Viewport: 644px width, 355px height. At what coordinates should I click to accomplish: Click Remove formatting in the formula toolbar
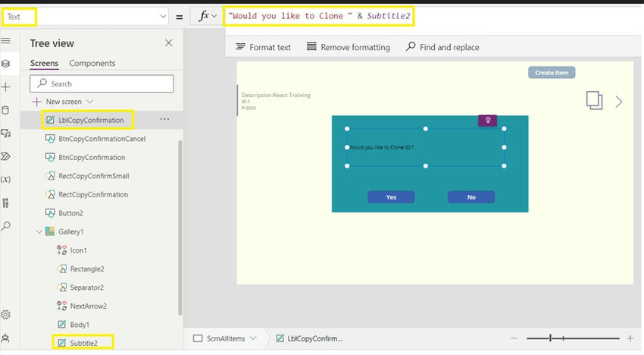pos(349,47)
